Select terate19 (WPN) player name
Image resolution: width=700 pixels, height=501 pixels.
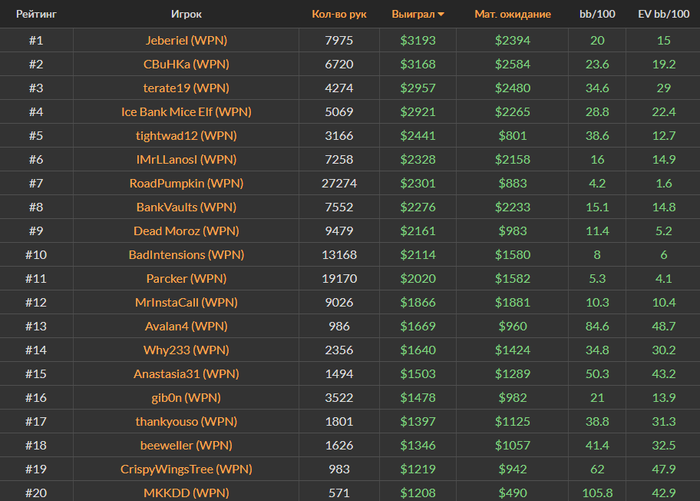pos(186,88)
